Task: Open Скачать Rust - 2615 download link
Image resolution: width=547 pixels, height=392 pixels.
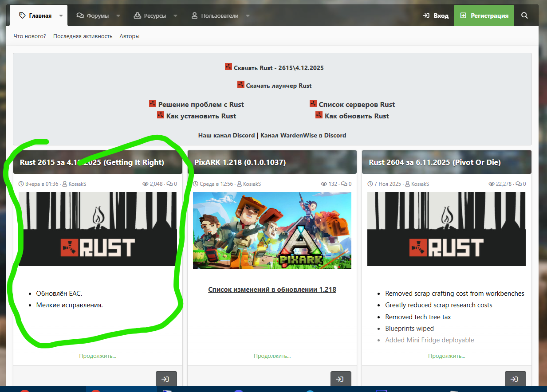Action: [x=279, y=68]
